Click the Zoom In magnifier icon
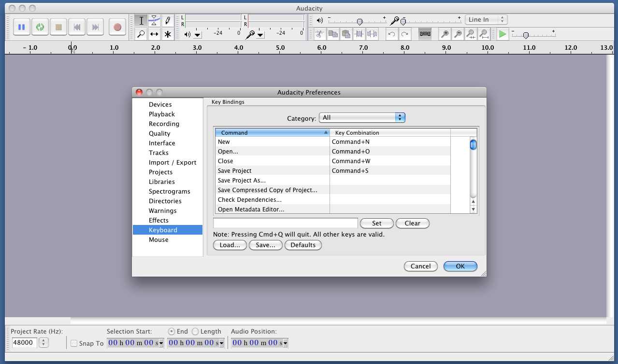The height and width of the screenshot is (364, 618). [445, 34]
